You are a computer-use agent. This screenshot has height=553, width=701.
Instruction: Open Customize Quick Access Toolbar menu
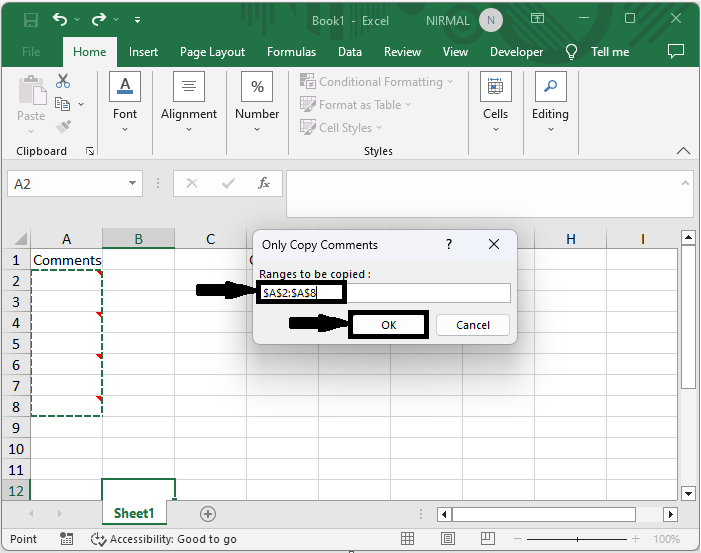pyautogui.click(x=137, y=20)
